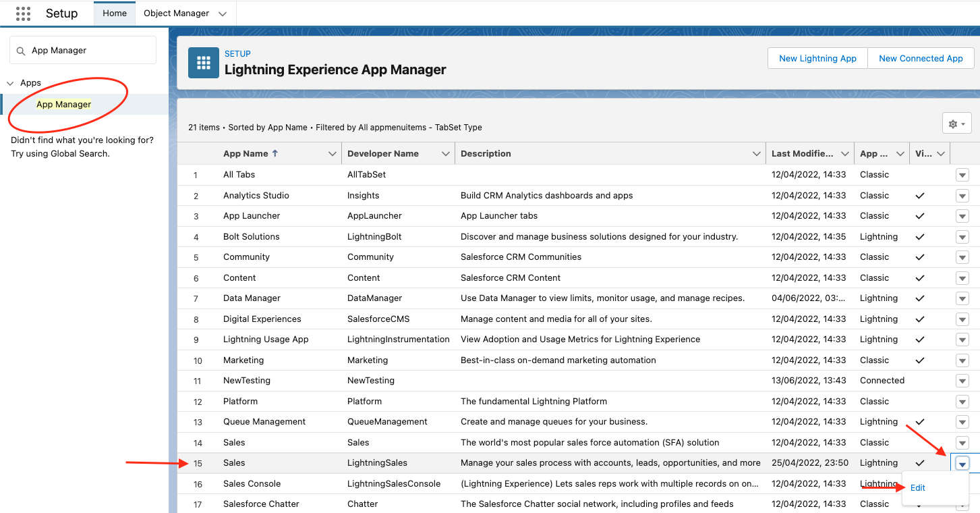Click New Connected App button
The width and height of the screenshot is (980, 513).
tap(921, 58)
